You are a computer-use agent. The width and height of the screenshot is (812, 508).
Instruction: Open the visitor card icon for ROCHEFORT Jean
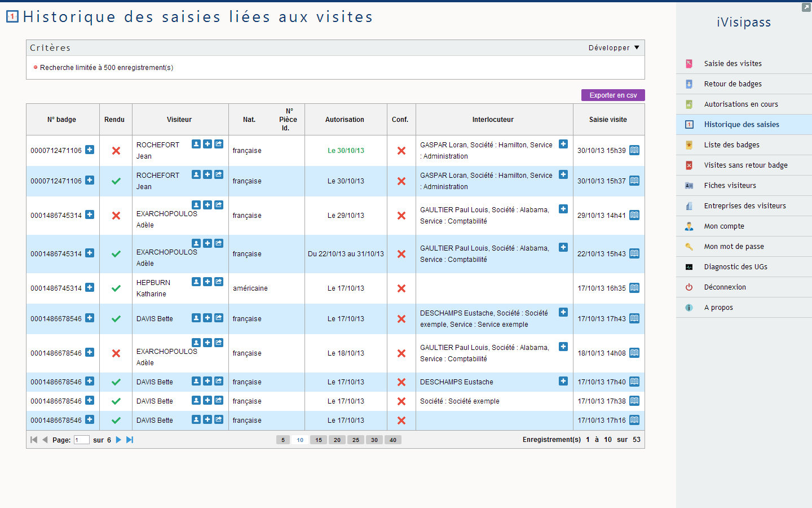click(196, 144)
